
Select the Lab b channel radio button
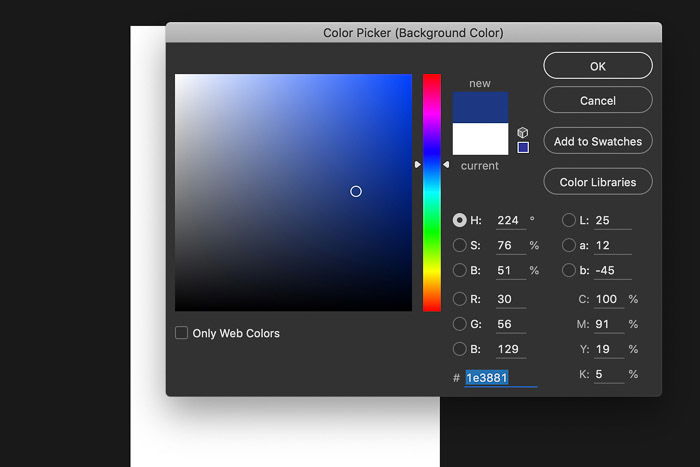pyautogui.click(x=568, y=270)
